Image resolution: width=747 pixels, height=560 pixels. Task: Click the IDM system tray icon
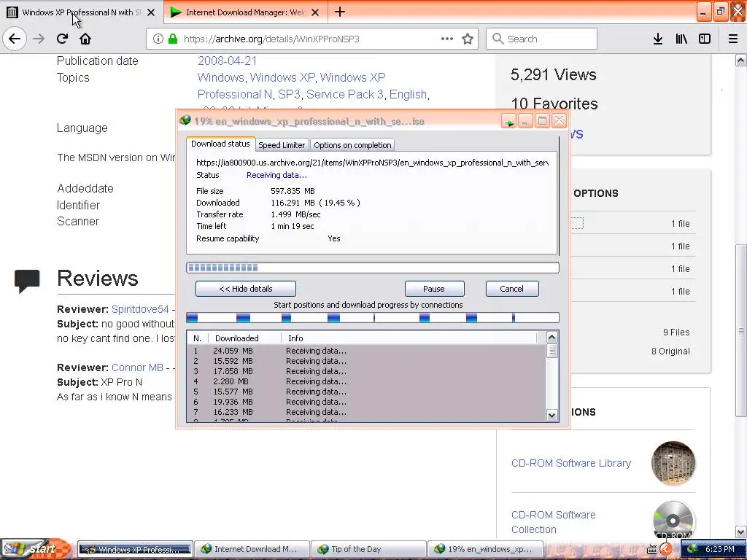click(x=692, y=549)
